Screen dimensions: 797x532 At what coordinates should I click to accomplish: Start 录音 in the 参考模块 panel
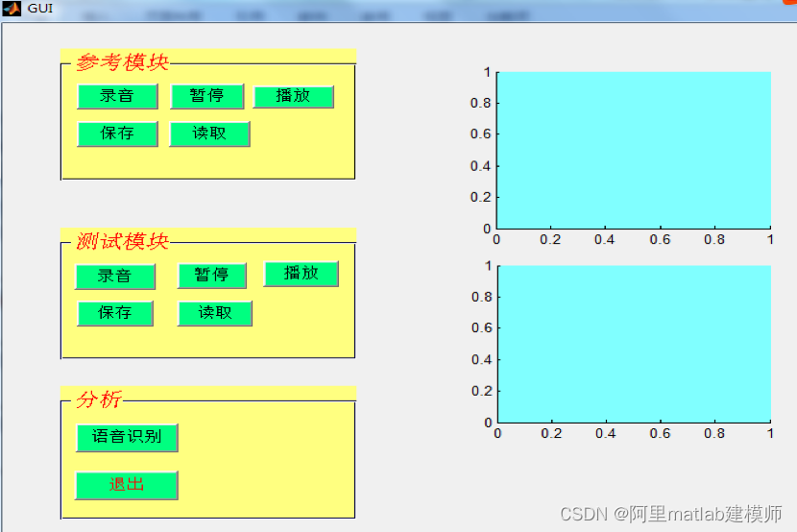tap(117, 96)
